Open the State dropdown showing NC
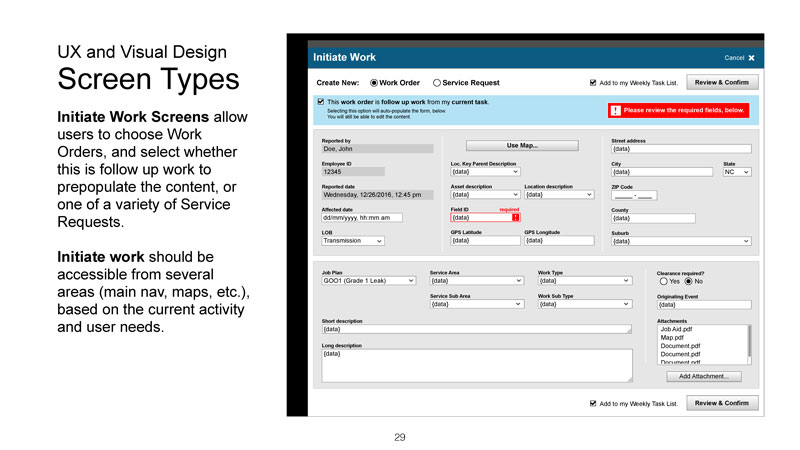 tap(736, 172)
